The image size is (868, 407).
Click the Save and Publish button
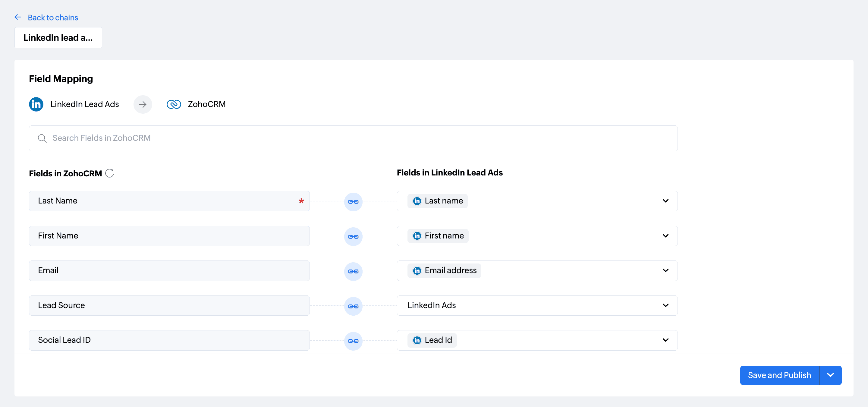pos(779,375)
